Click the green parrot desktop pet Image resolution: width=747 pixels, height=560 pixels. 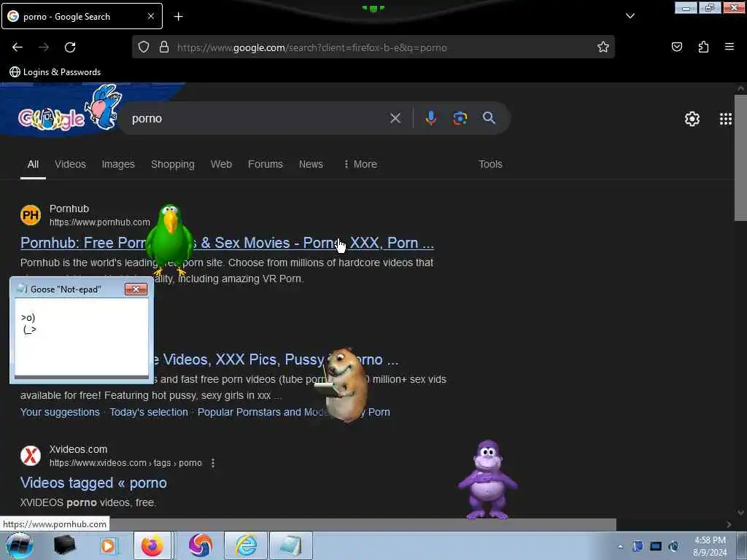coord(169,239)
